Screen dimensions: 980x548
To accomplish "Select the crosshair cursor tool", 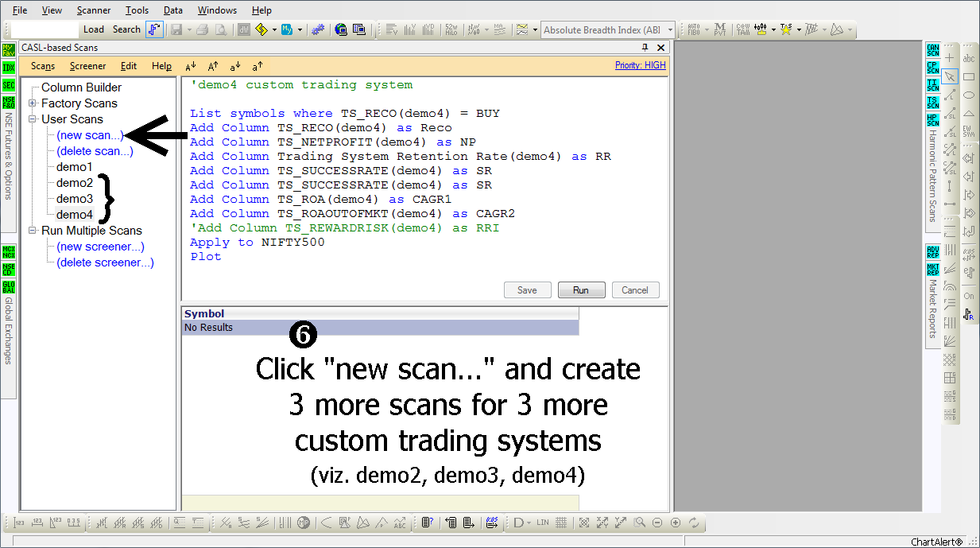I will [x=950, y=58].
